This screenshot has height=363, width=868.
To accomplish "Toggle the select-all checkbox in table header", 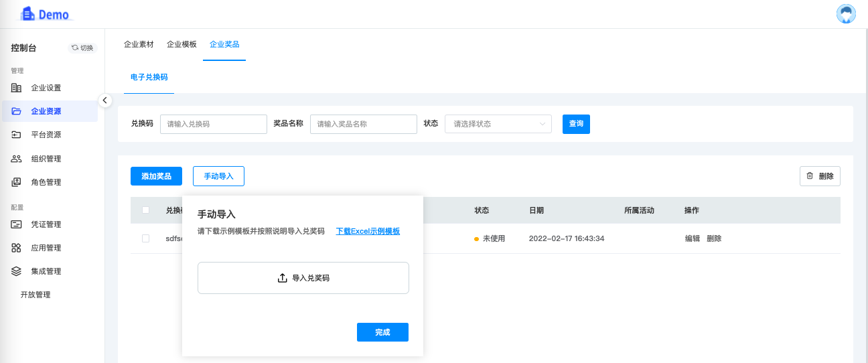I will pos(145,210).
